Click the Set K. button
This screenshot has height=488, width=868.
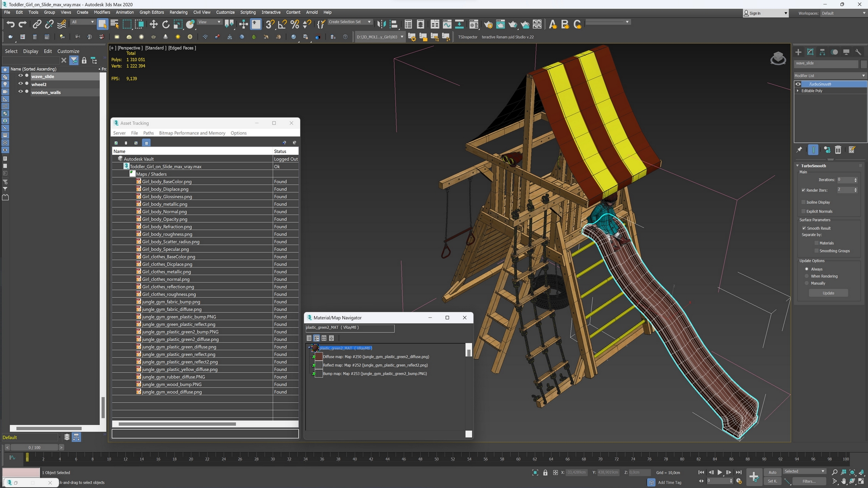pos(773,481)
